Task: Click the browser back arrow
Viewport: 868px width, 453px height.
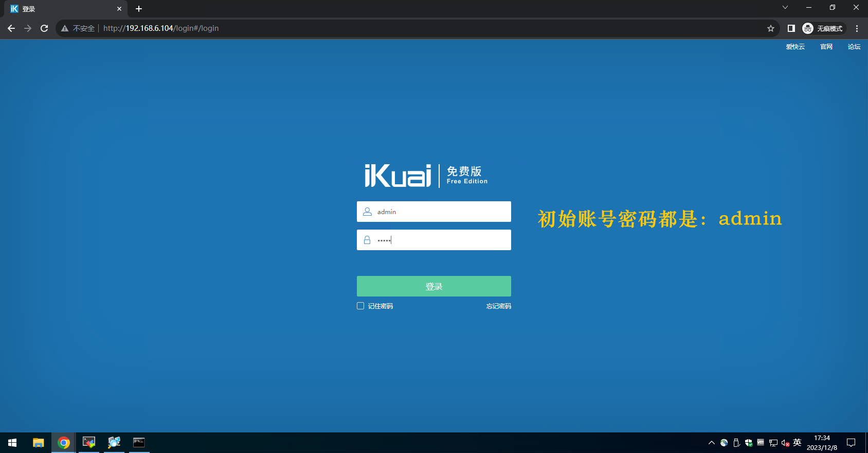Action: 11,28
